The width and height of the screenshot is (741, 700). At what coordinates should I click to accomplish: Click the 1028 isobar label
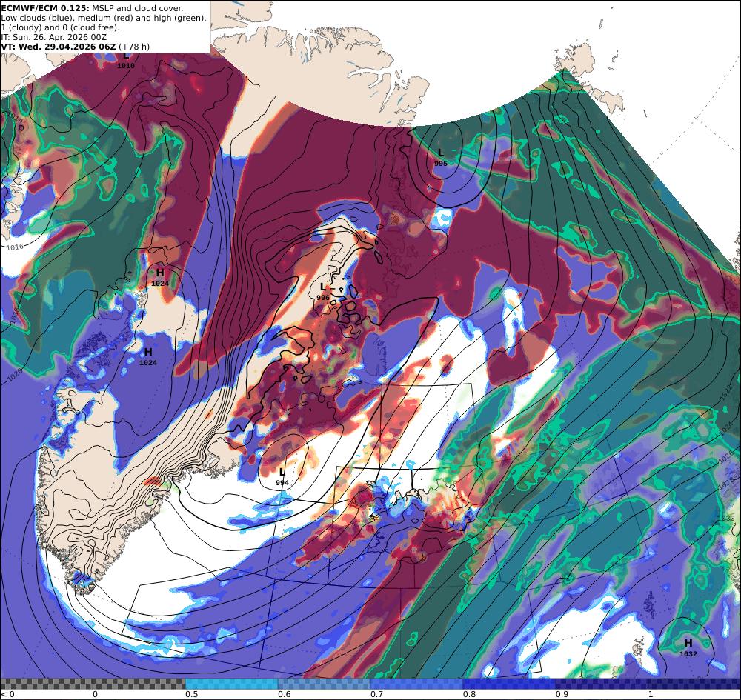728,483
